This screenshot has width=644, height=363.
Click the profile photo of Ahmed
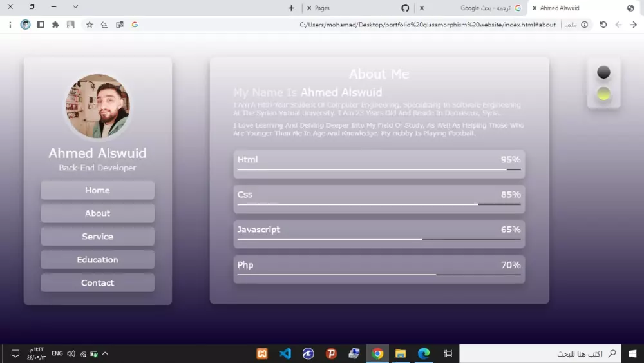point(98,106)
